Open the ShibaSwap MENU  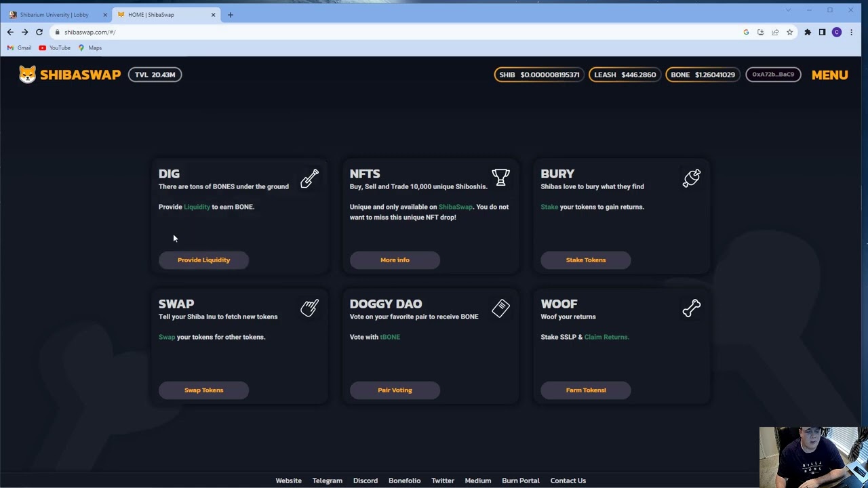pyautogui.click(x=829, y=75)
